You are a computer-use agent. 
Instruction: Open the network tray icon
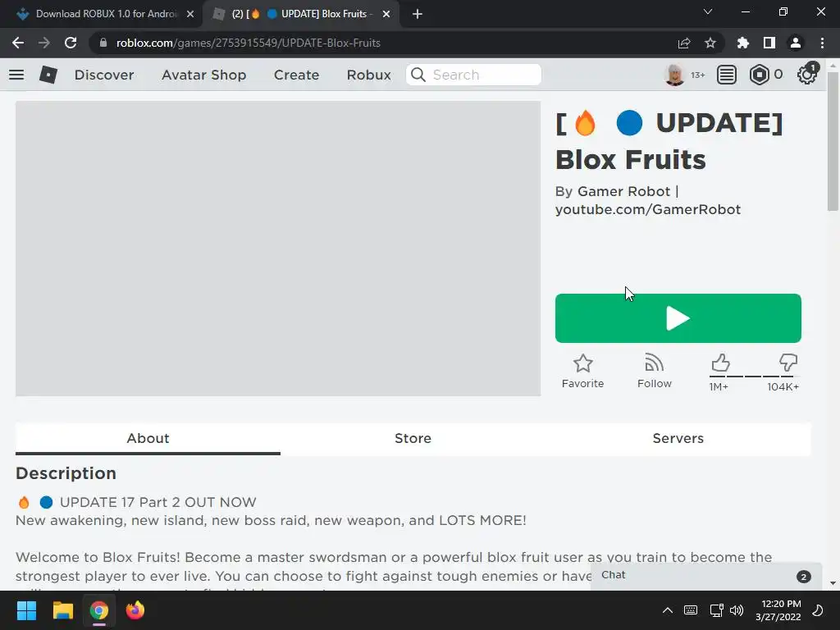click(x=716, y=610)
